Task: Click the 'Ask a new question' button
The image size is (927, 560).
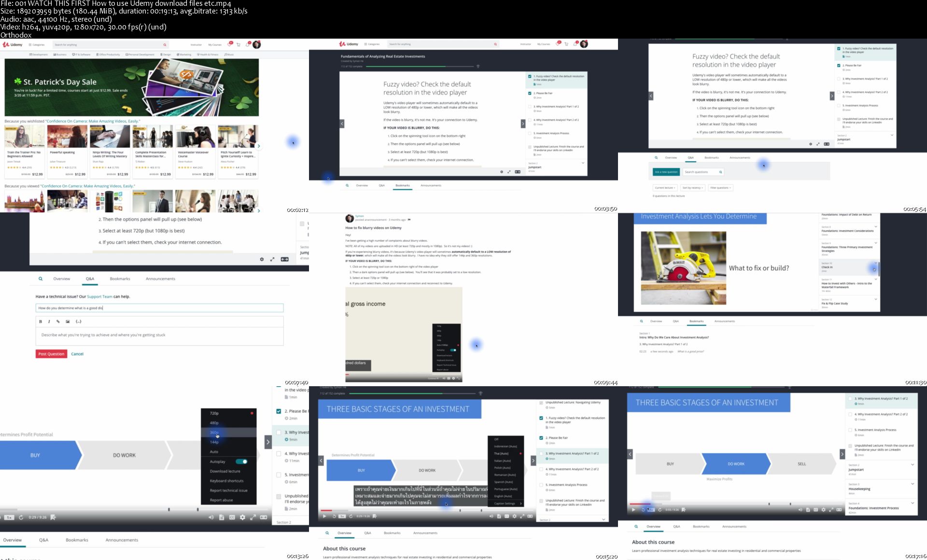Action: coord(666,172)
